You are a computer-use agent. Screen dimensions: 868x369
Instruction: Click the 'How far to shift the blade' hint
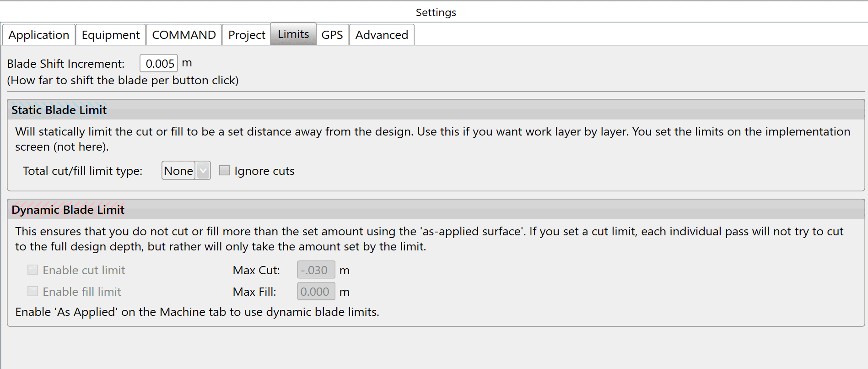point(123,80)
